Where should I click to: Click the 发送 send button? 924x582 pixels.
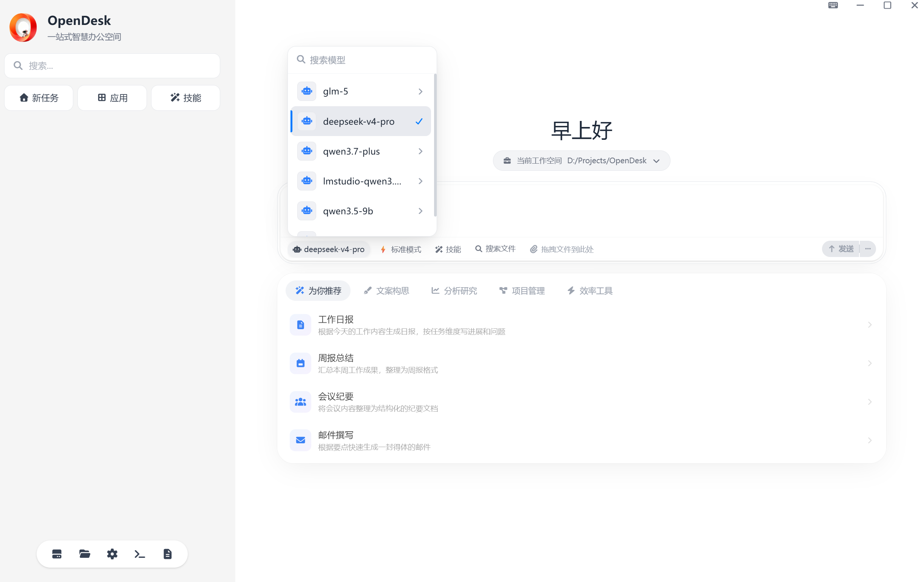coord(841,249)
